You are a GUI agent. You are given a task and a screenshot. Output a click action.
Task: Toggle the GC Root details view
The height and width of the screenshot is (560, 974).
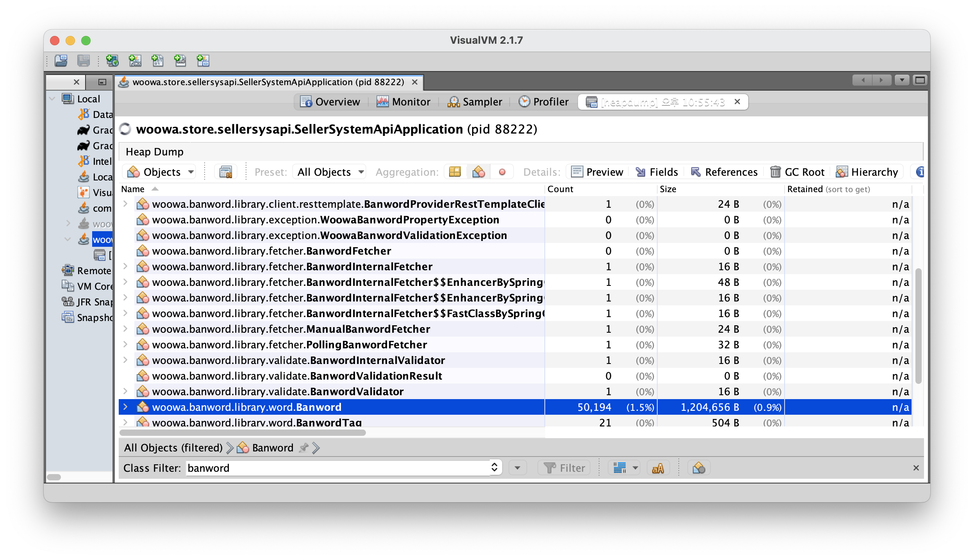[797, 172]
